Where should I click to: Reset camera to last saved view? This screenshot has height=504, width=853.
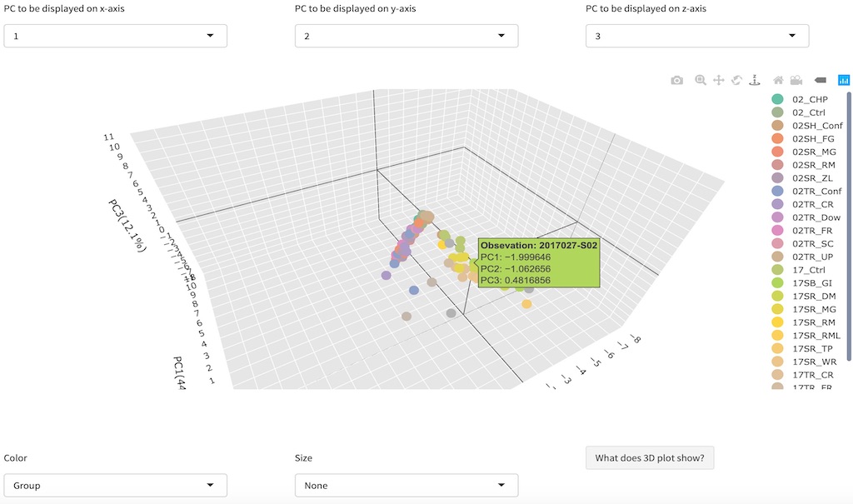(796, 80)
